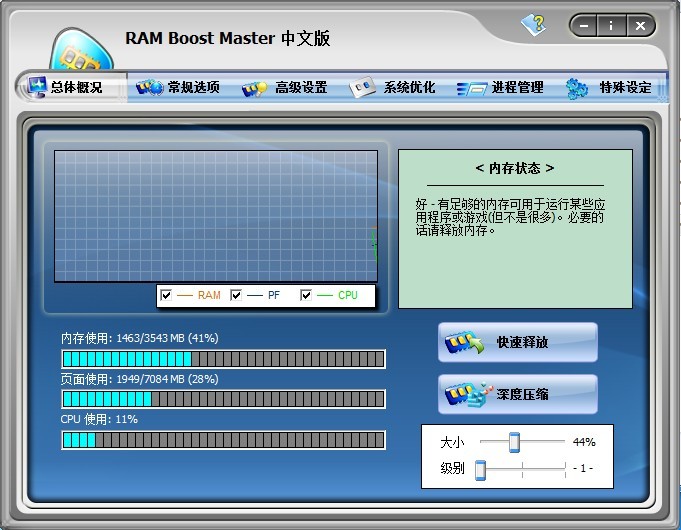Click the 大小 slider handle
The width and height of the screenshot is (681, 530).
(514, 442)
